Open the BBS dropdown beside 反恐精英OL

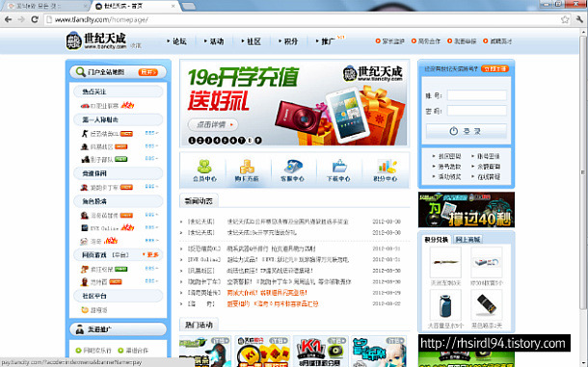point(151,133)
